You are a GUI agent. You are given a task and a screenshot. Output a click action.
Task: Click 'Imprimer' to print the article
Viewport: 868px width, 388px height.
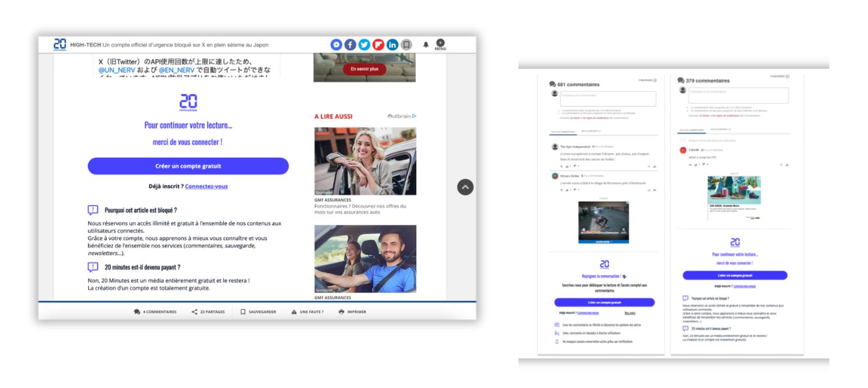tap(353, 312)
